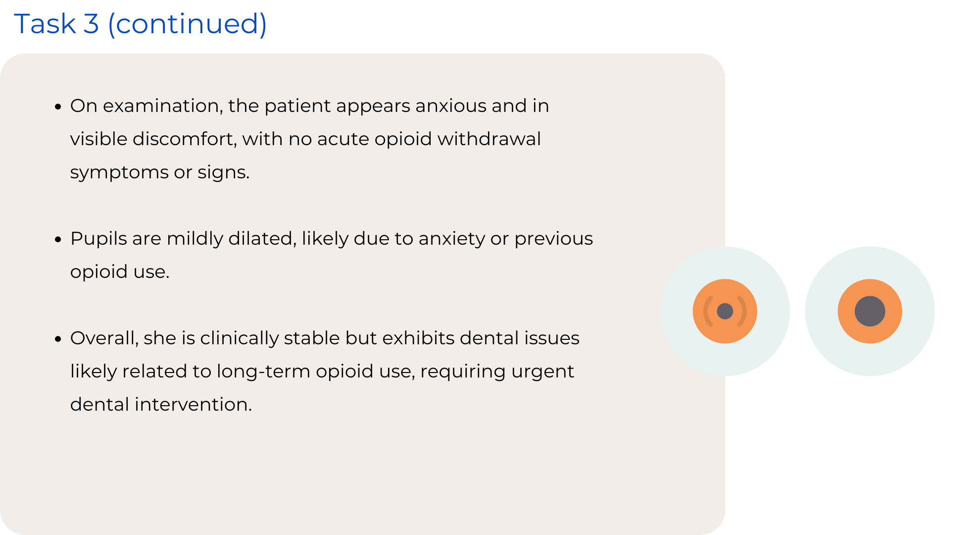Click the constricted pupil eye icon
Screen dimensions: 980x535
click(725, 311)
